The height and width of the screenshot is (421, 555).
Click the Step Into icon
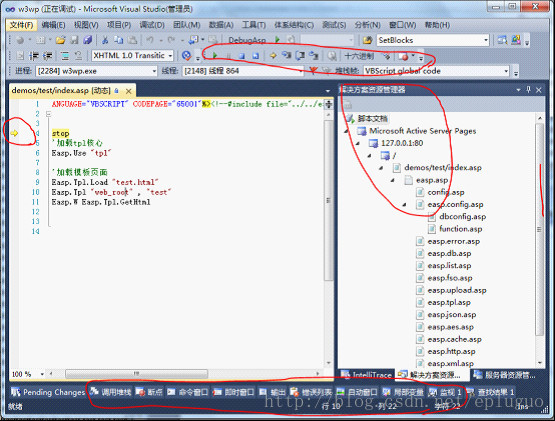point(286,56)
